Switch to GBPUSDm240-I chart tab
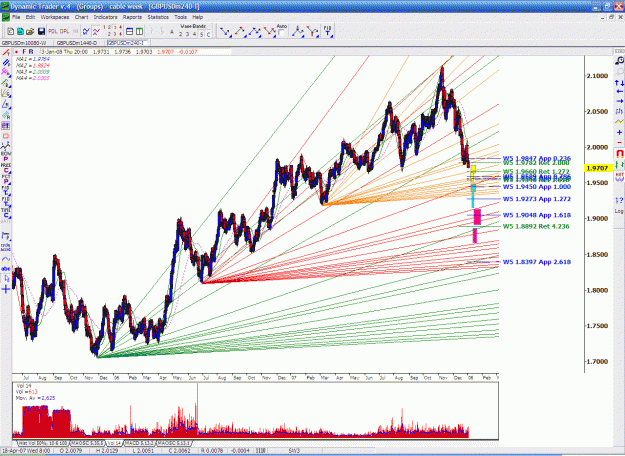This screenshot has width=625, height=456. [x=128, y=43]
